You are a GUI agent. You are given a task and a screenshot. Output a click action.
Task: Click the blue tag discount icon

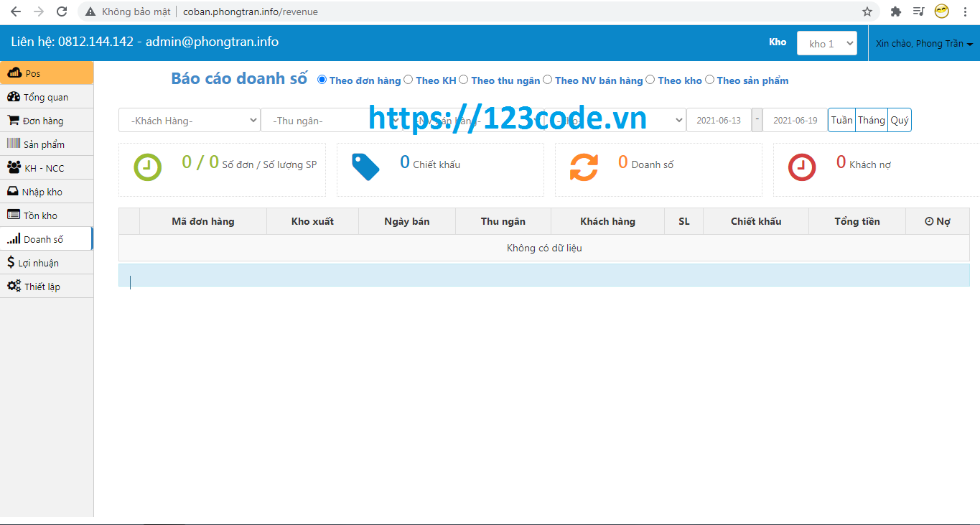coord(365,167)
